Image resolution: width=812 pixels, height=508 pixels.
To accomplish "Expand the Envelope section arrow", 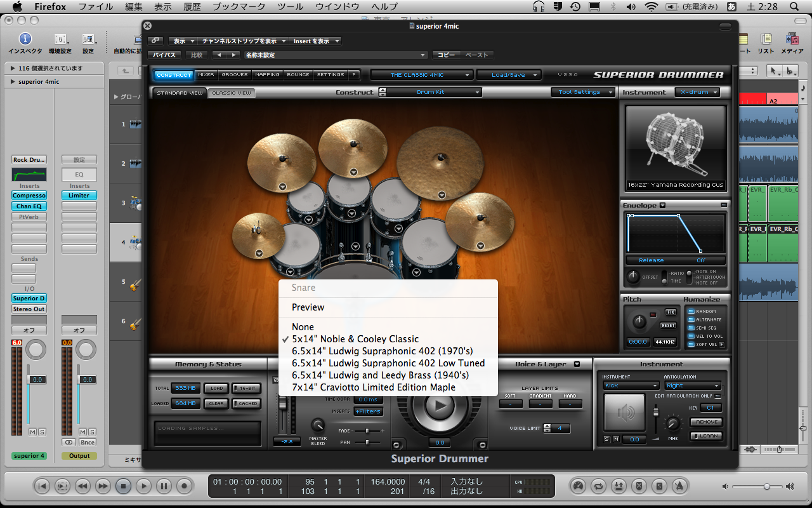I will point(662,206).
